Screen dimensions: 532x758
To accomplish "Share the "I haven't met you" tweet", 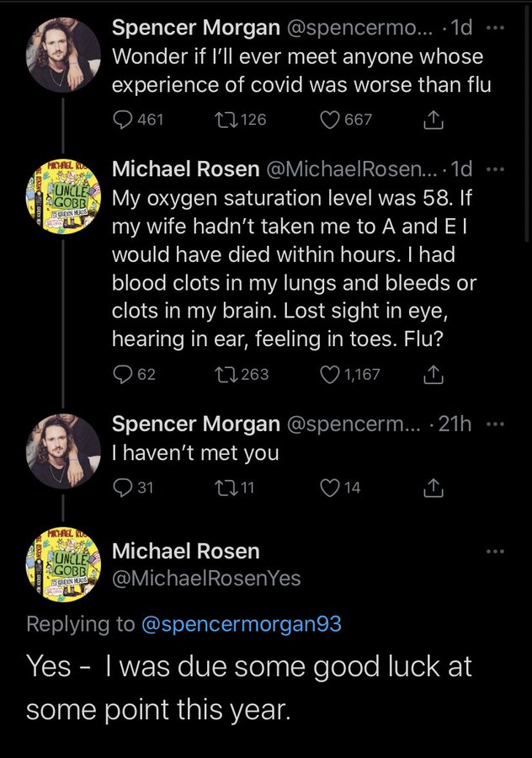I will 434,486.
